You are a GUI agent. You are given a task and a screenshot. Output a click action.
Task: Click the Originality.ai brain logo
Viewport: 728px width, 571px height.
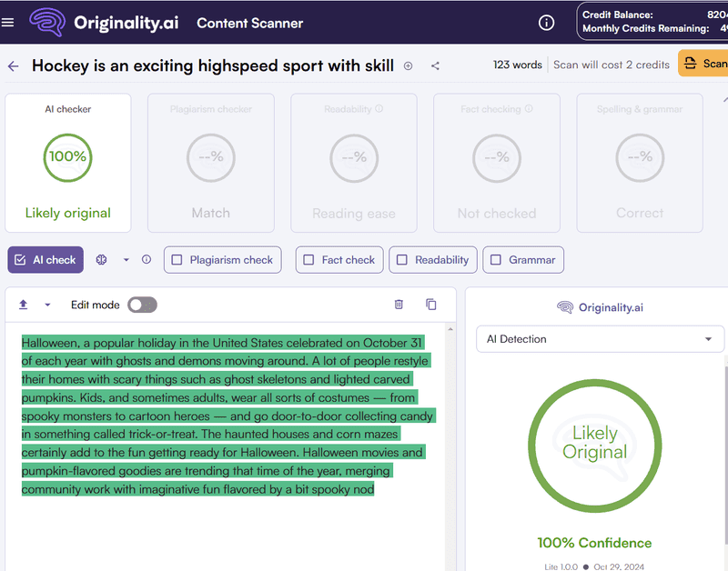pos(47,22)
